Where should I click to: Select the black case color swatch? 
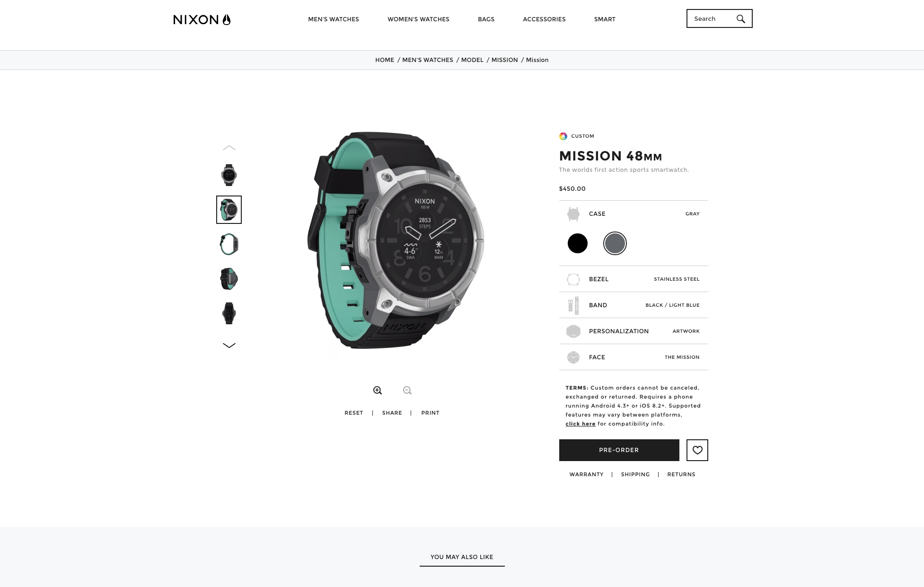click(x=577, y=243)
